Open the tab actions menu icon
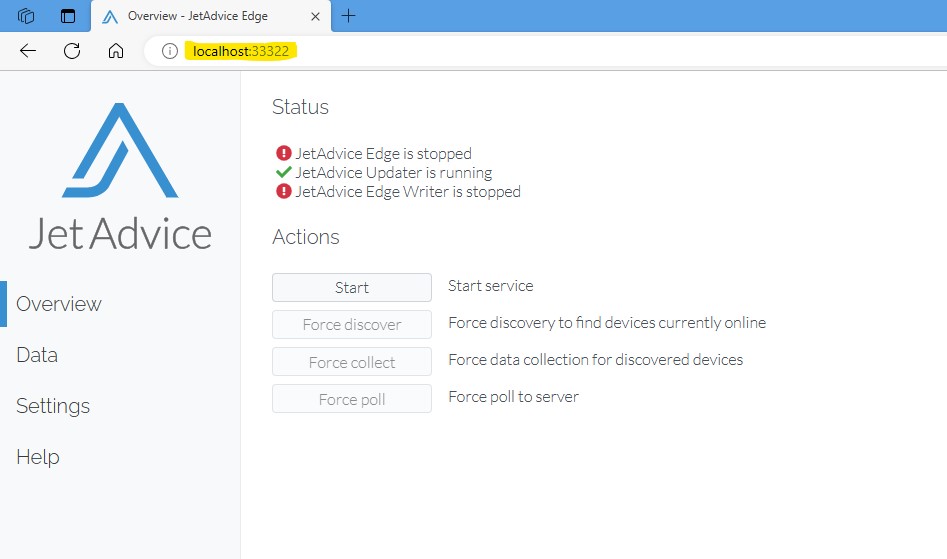The height and width of the screenshot is (559, 947). pos(68,16)
